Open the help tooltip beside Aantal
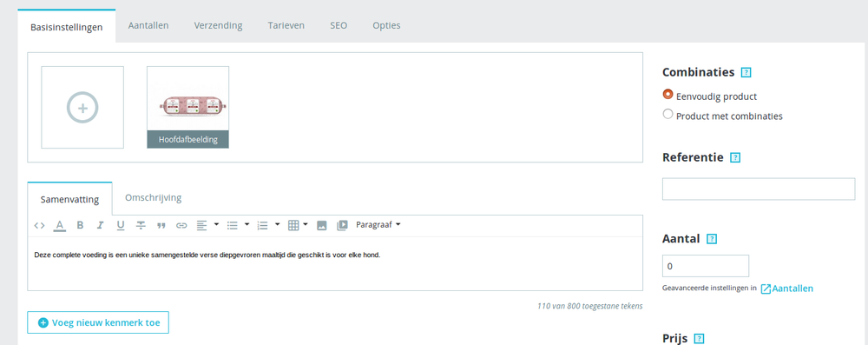Screen dimensions: 868x345 712,239
